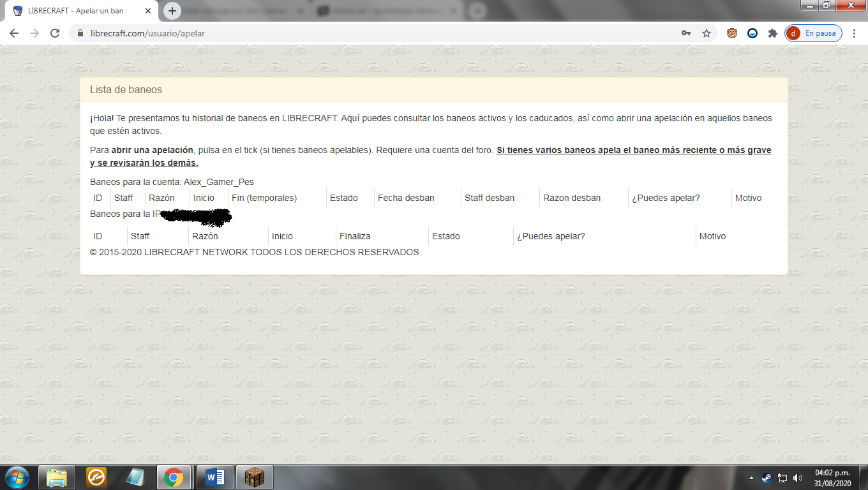Reload the LIBRECRAFT page
This screenshot has width=868, height=490.
point(55,33)
